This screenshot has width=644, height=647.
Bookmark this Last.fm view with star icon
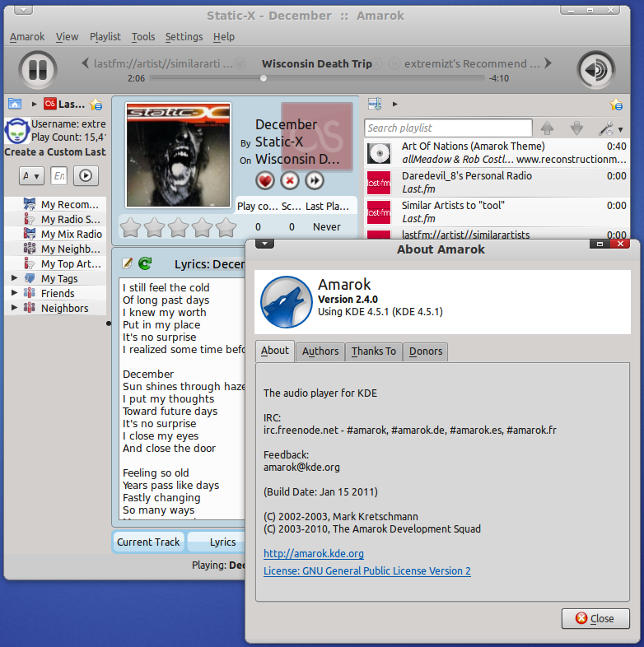(x=96, y=105)
